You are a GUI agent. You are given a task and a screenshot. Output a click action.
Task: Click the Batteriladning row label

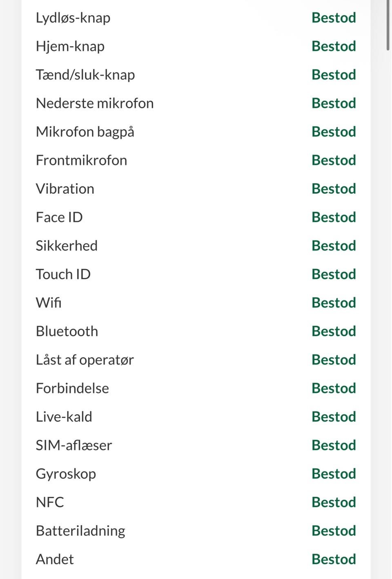[81, 531]
